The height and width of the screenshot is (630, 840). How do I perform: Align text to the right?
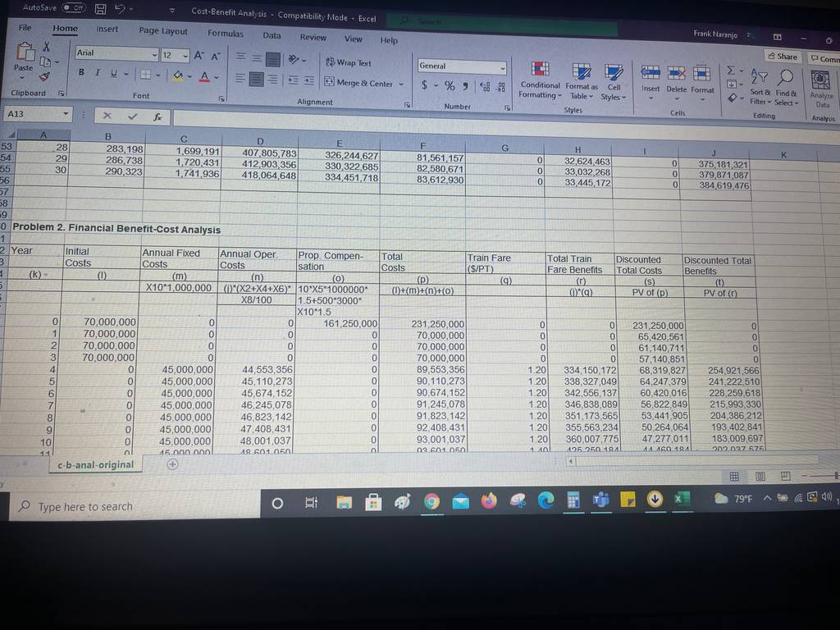(272, 80)
